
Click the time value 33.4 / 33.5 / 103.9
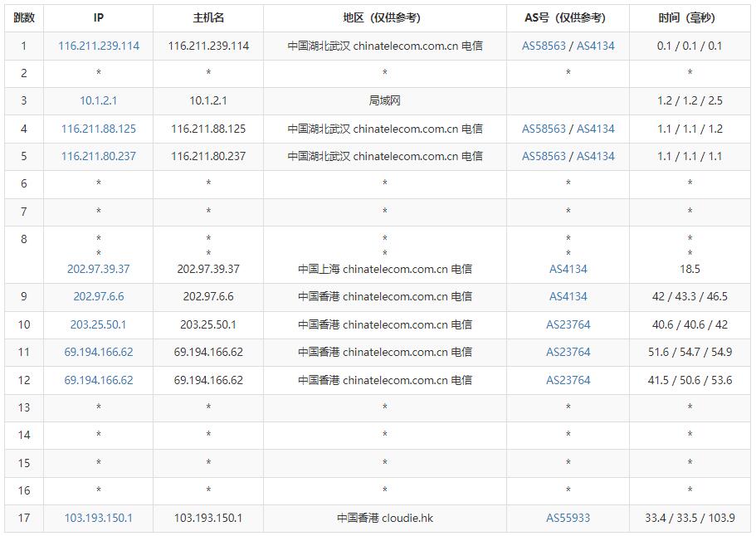click(690, 519)
